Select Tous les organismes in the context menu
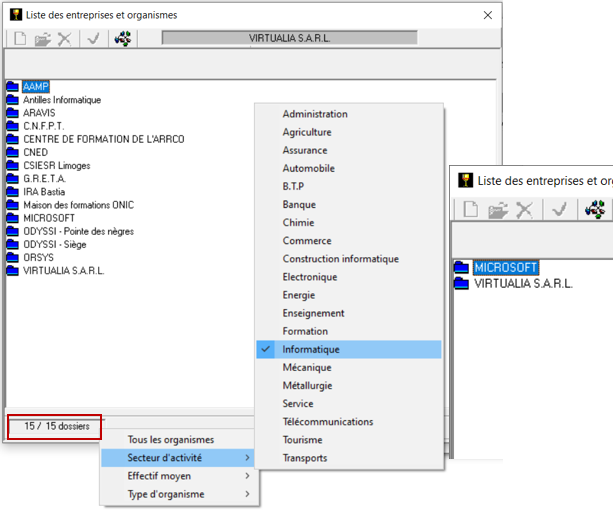613x511 pixels. coord(170,440)
